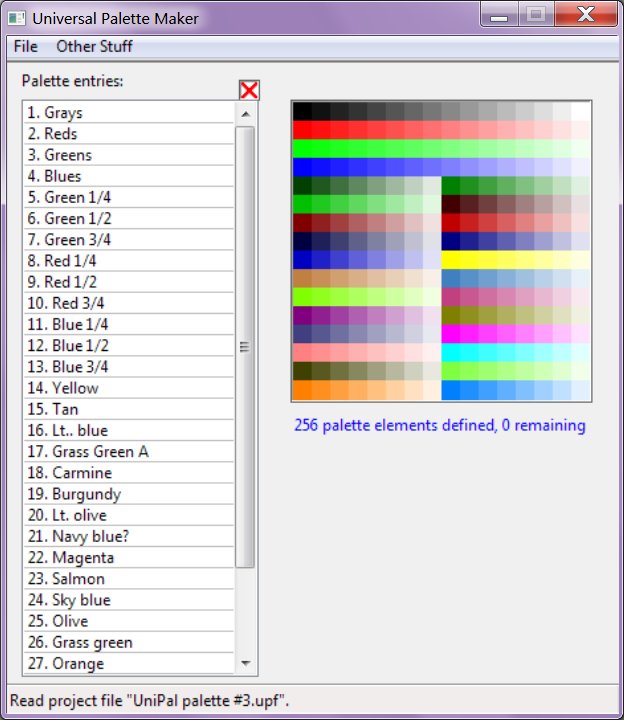Select the '4. Blues' palette entry

tap(129, 176)
